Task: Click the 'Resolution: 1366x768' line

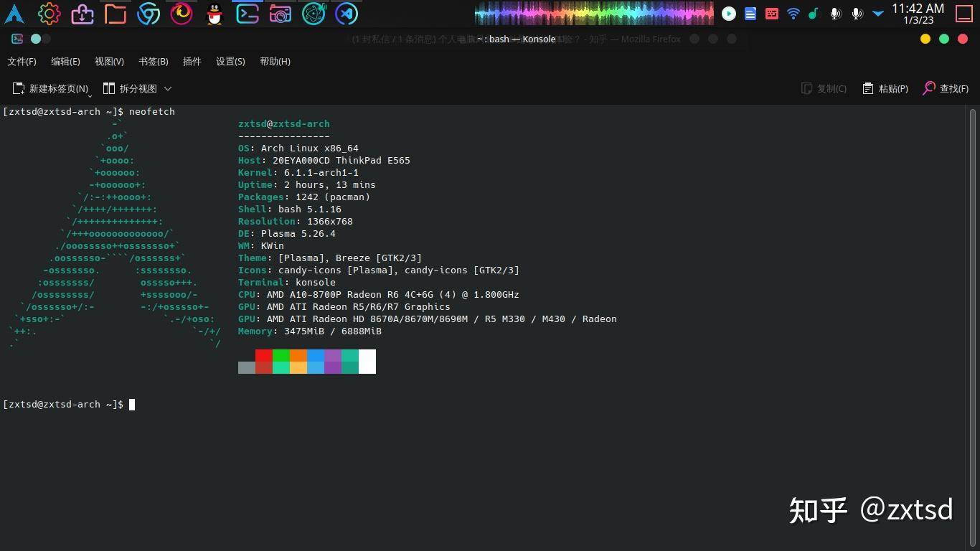Action: click(x=296, y=222)
